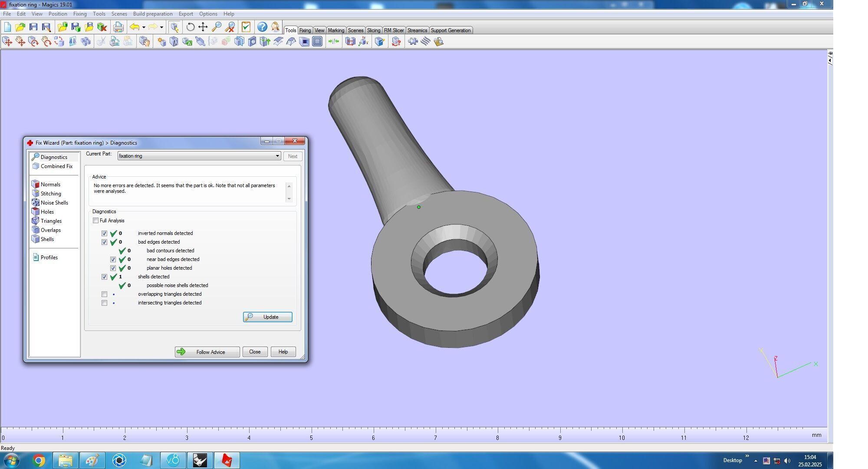Expand the undo history dropdown arrow
This screenshot has height=469, width=868.
coord(144,27)
